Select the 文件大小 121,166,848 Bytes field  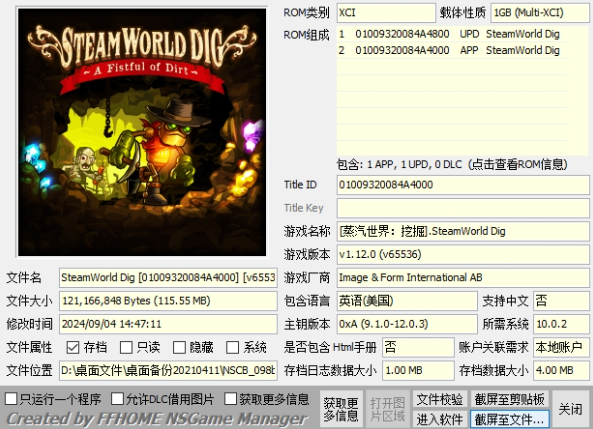coord(168,301)
